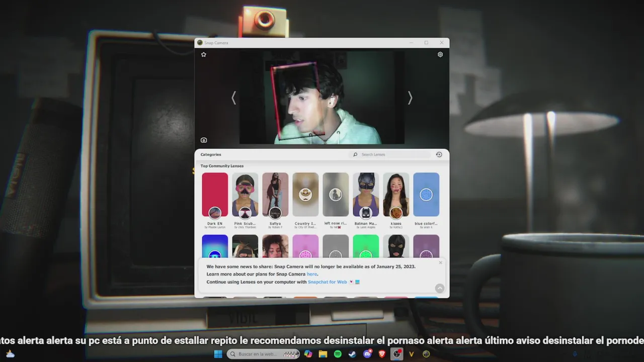This screenshot has height=362, width=644.
Task: Open Brave browser from the taskbar
Action: tap(382, 354)
